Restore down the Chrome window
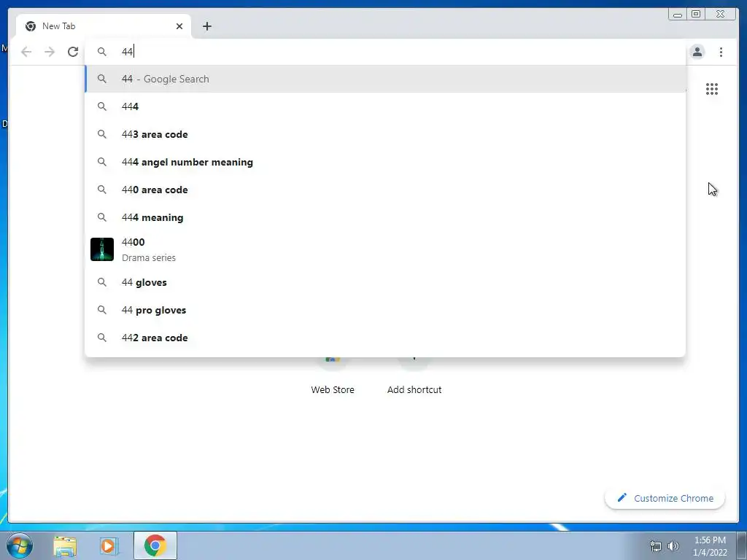Viewport: 747px width, 560px height. click(x=696, y=15)
